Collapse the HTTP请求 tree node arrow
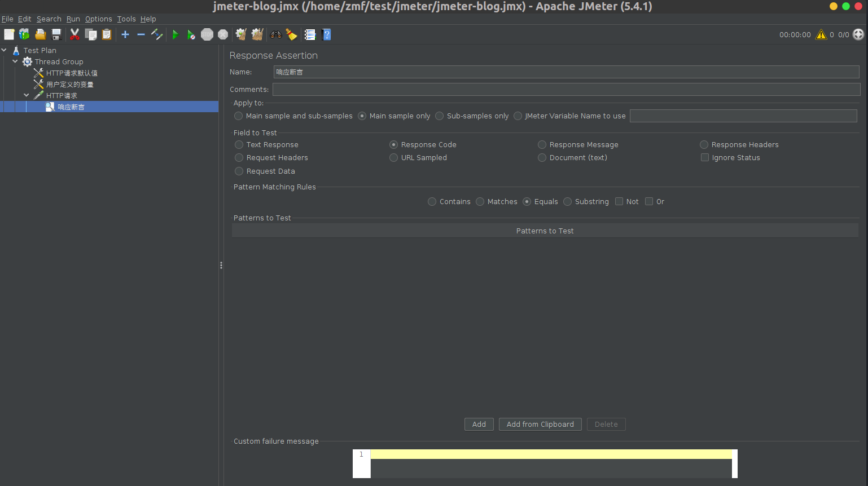Image resolution: width=868 pixels, height=486 pixels. click(x=27, y=95)
